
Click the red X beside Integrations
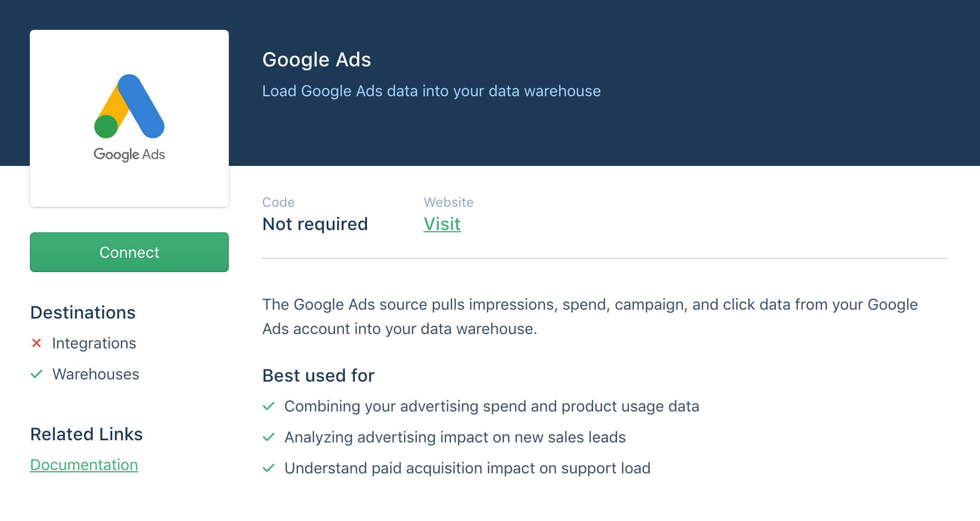tap(36, 343)
